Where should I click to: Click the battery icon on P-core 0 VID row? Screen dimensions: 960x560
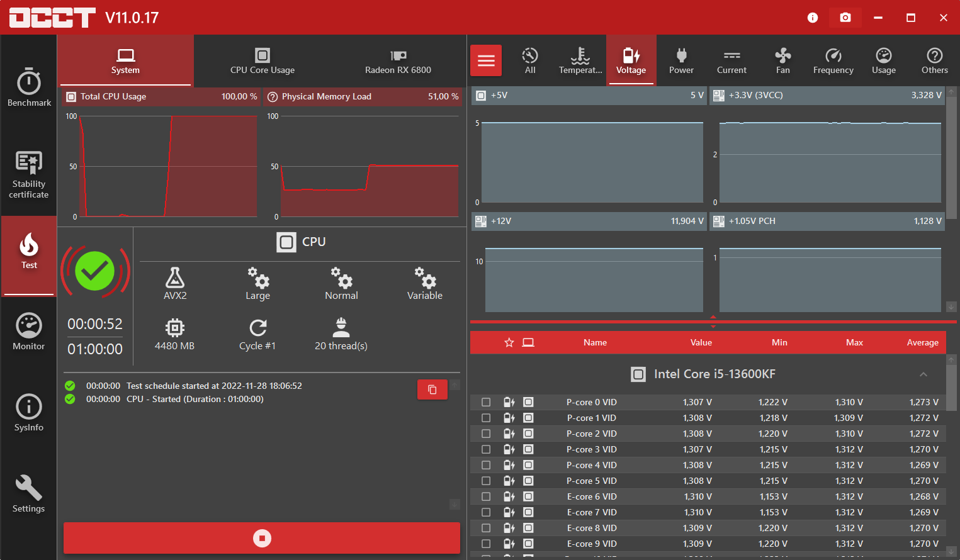click(x=509, y=402)
